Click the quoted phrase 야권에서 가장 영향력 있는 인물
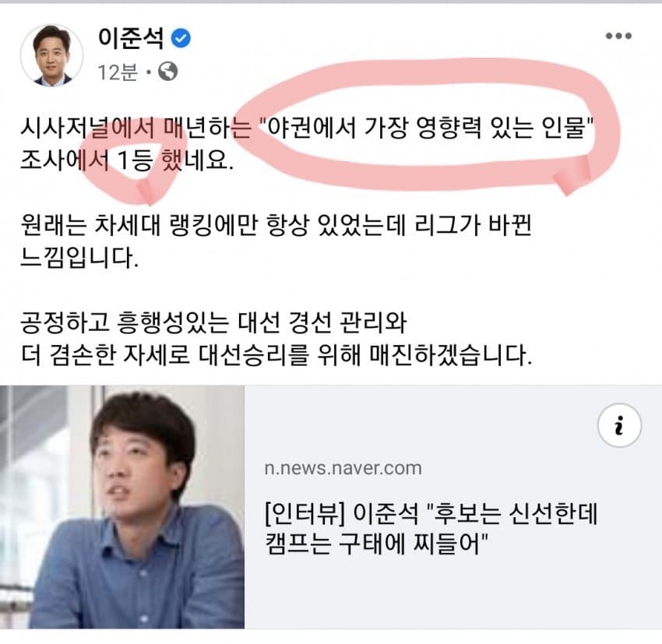Image resolution: width=662 pixels, height=644 pixels. (426, 128)
